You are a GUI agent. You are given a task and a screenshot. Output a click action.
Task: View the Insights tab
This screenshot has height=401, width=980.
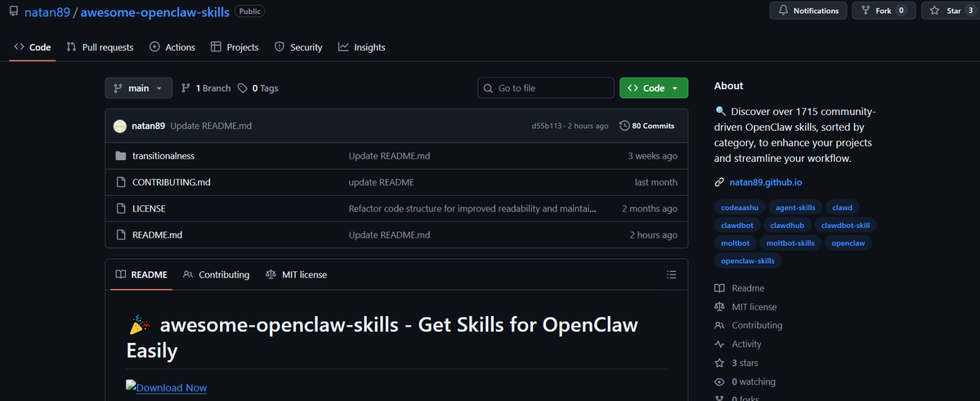362,47
